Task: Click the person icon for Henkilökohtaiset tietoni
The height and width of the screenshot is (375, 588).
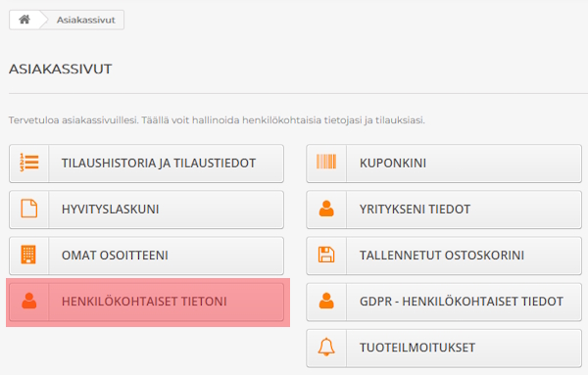Action: click(29, 301)
